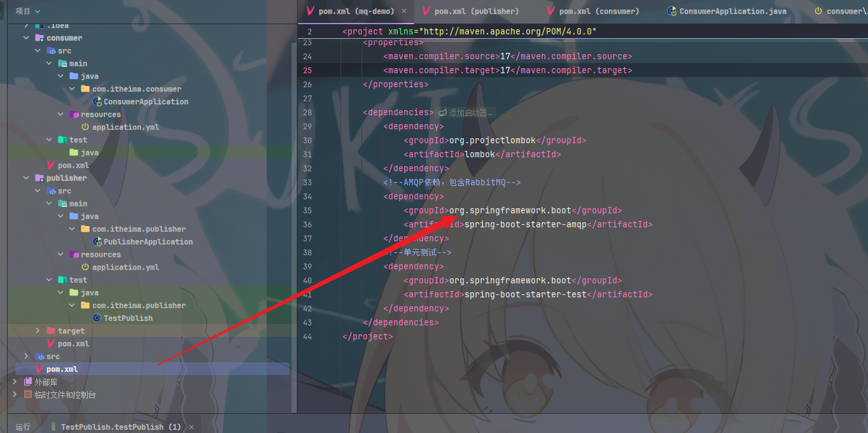Click the </properties> tag on line 26
Screen dimensions: 868x433
click(x=396, y=85)
